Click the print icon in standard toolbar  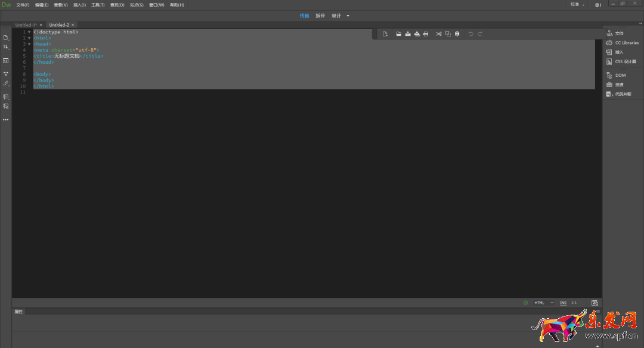pyautogui.click(x=425, y=34)
